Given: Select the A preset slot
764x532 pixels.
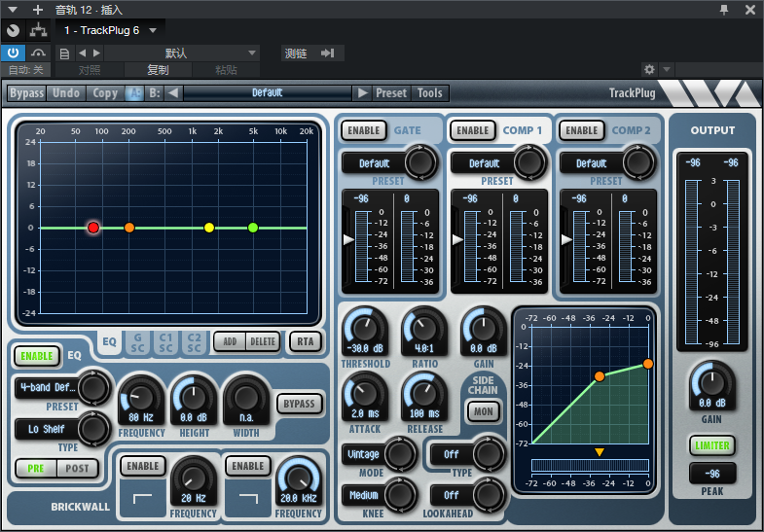Looking at the screenshot, I should tap(134, 93).
